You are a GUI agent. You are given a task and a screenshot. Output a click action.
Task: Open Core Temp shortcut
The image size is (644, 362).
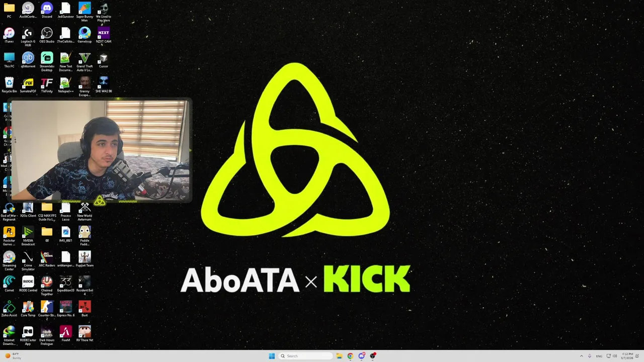pos(28,309)
